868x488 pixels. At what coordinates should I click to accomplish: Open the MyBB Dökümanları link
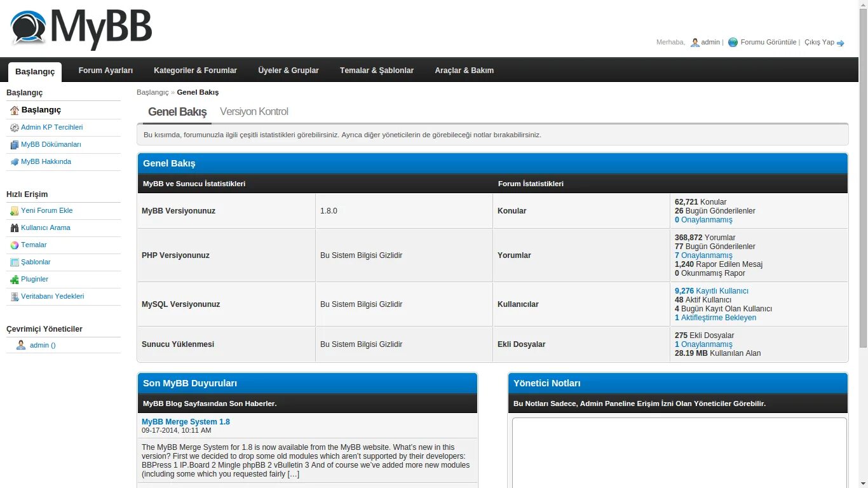pos(51,144)
